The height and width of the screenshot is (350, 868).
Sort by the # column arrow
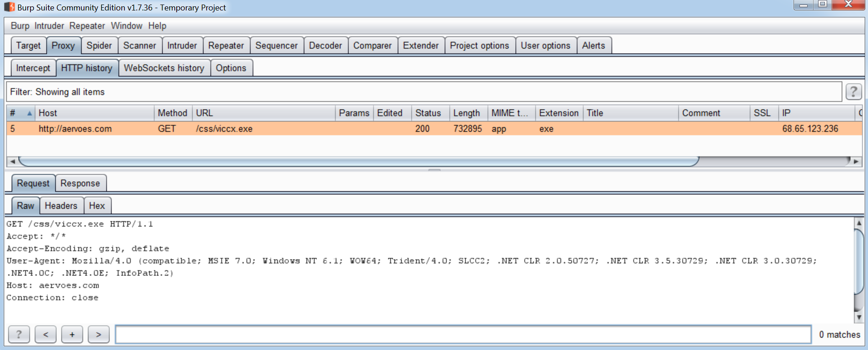pos(30,113)
